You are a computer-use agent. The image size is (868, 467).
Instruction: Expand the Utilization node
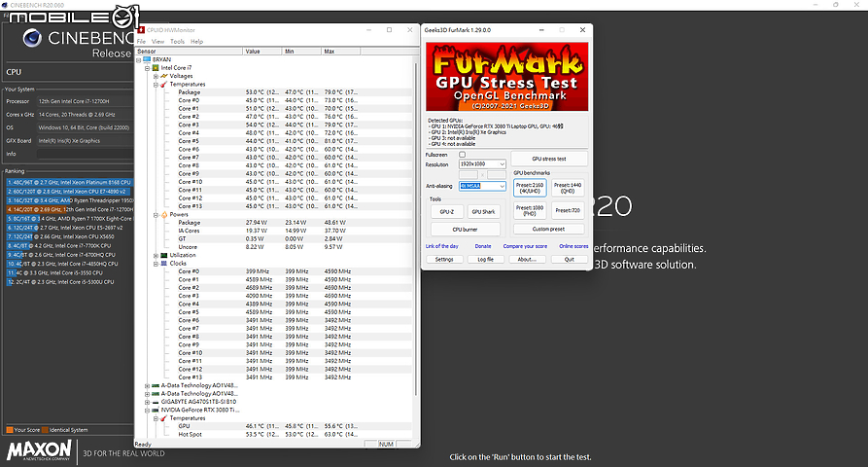(x=156, y=255)
